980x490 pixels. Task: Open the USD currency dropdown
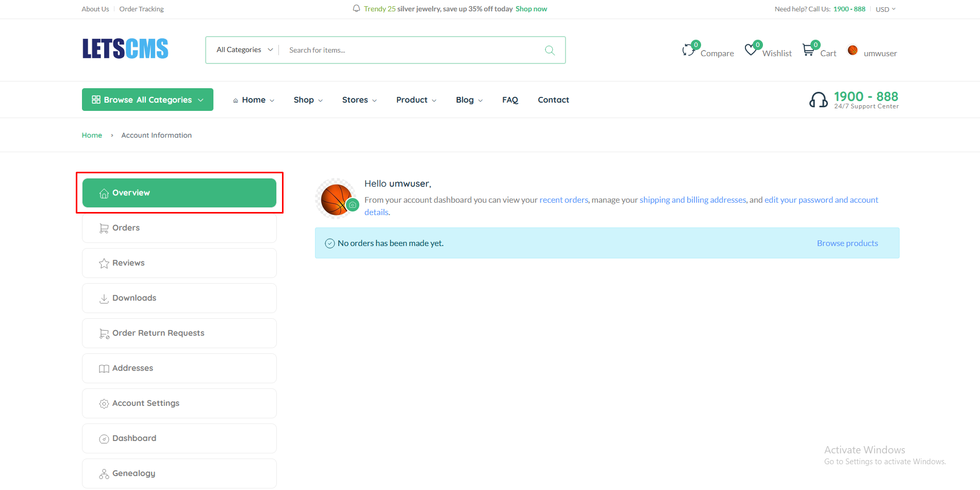pyautogui.click(x=885, y=9)
